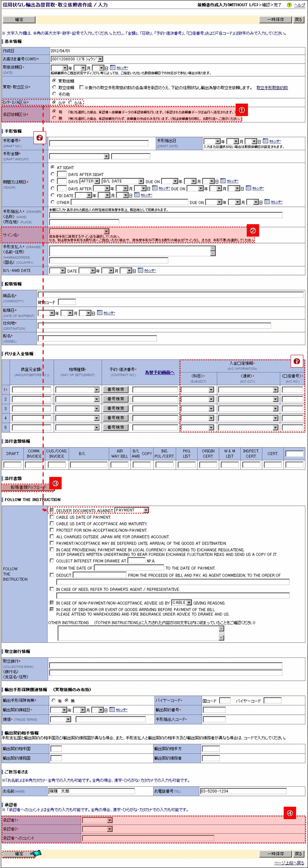Open the CABLE advise method dropdown
308x868 pixels.
click(x=182, y=603)
